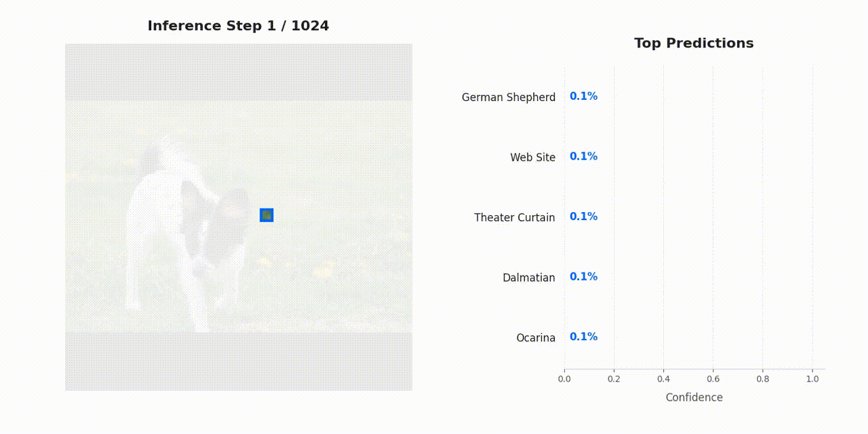Click the 0.1% value beside Theater Curtain
Screen dimensions: 868x434
point(583,216)
